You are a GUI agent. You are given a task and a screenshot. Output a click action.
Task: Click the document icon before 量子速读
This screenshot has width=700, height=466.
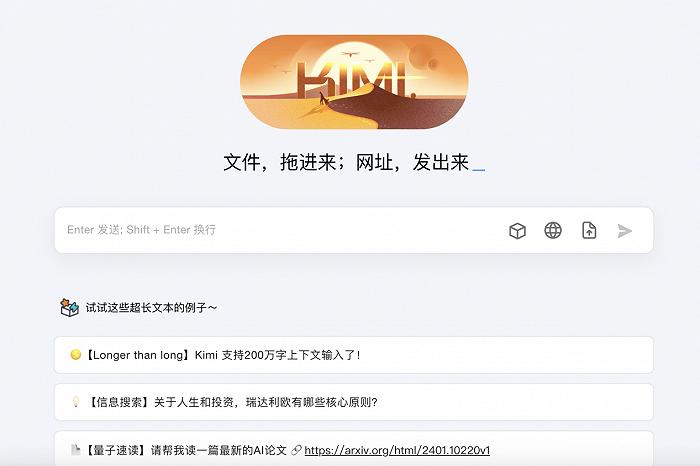click(76, 449)
